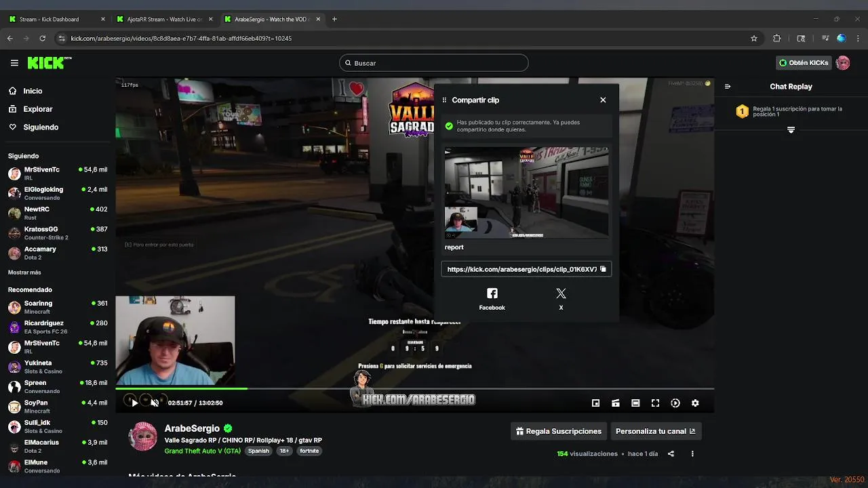Viewport: 868px width, 488px height.
Task: Select the clip URL field
Action: click(x=526, y=269)
